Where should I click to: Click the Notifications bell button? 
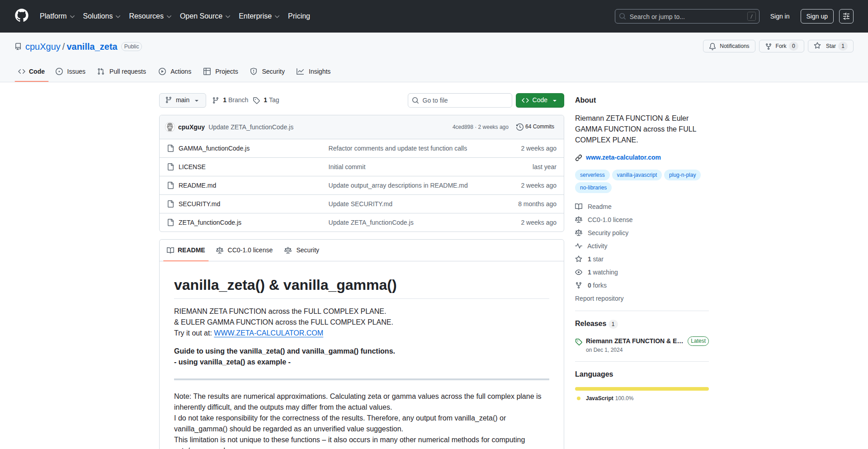click(x=729, y=46)
